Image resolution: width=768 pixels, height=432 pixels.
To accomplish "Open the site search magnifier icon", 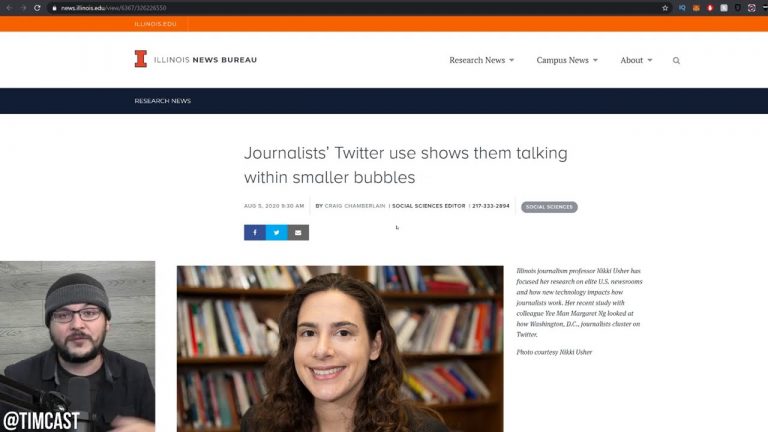I will point(676,61).
